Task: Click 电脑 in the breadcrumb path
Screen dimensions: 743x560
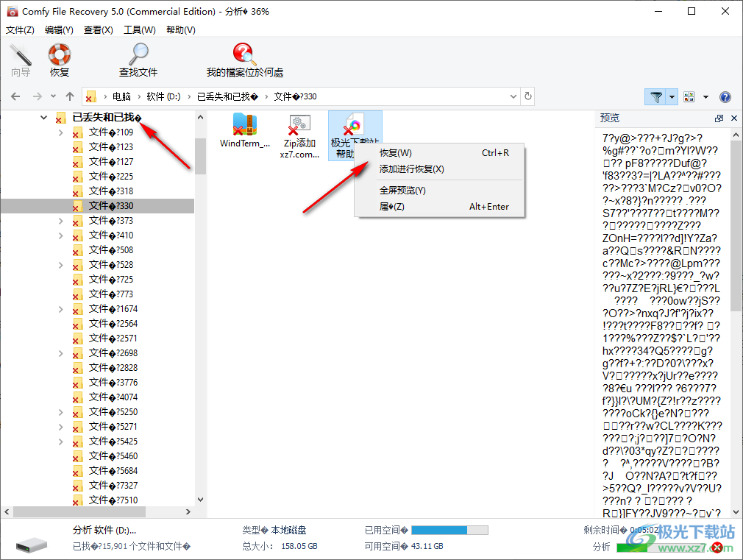Action: (x=121, y=96)
